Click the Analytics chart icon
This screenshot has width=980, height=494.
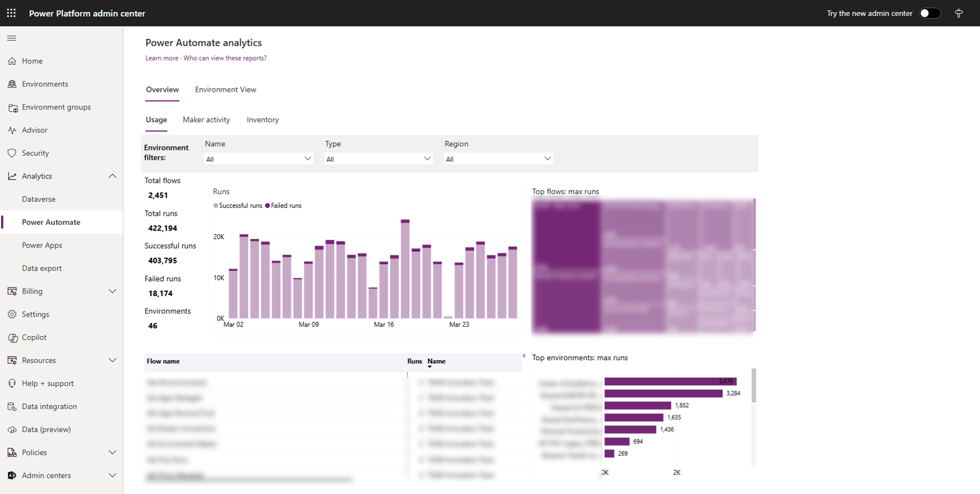[x=12, y=176]
